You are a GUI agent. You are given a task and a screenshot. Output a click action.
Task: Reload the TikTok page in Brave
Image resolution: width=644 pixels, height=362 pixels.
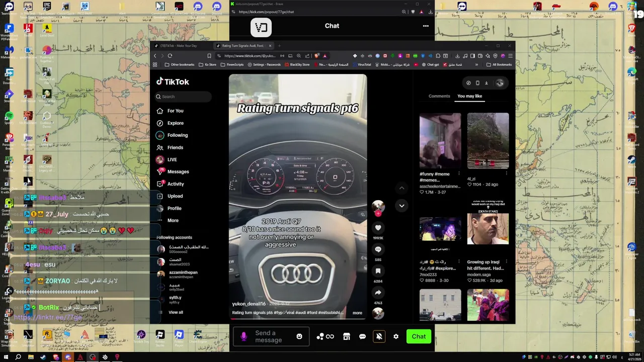pyautogui.click(x=170, y=56)
